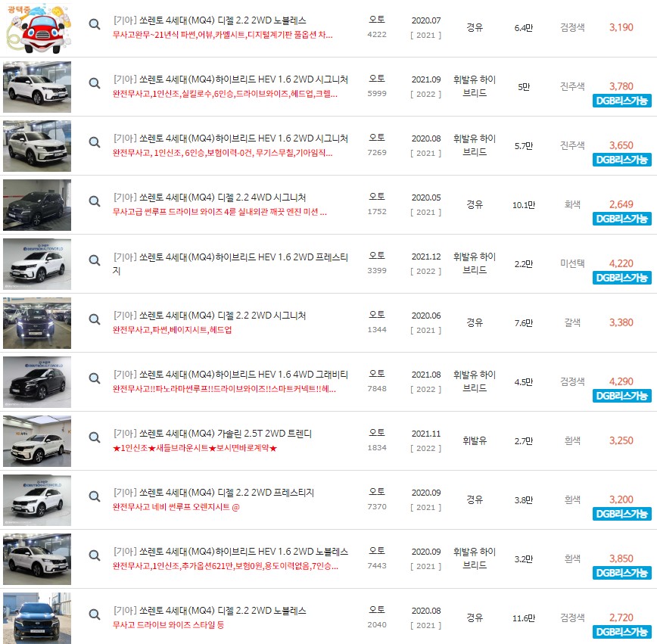Viewport: 657px width, 644px height.
Task: Click fuel type 휘발유 in 2.5T row
Action: click(475, 441)
